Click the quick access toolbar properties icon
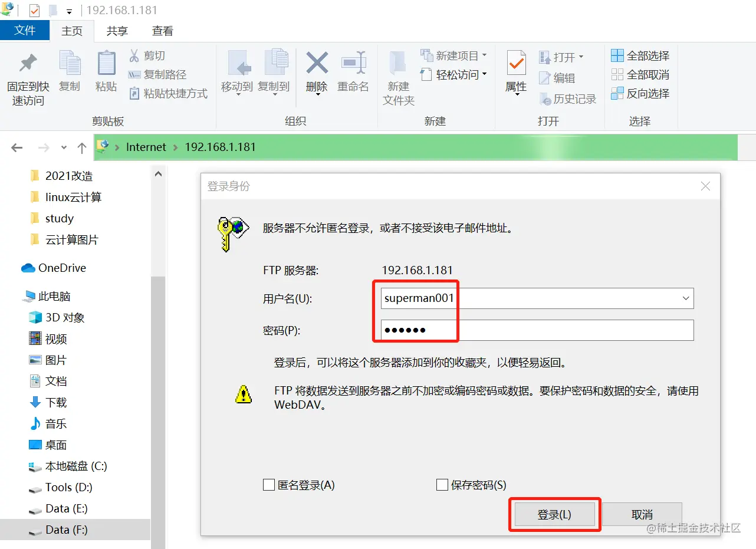756x549 pixels. click(x=35, y=11)
